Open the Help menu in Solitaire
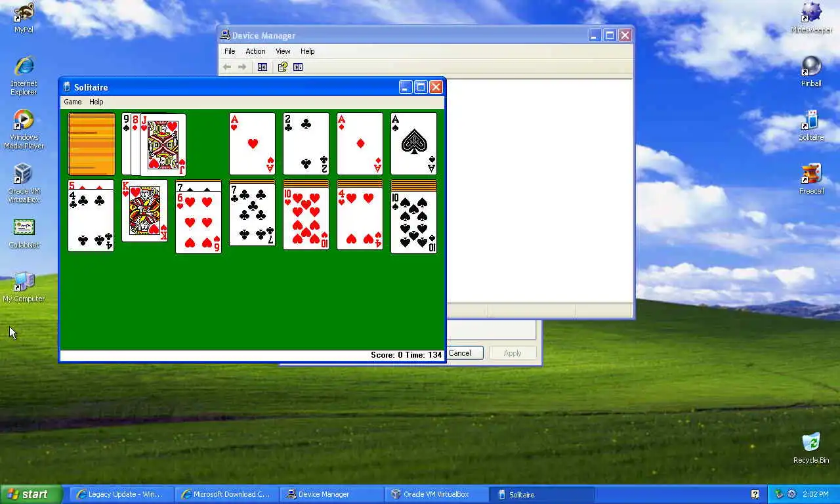This screenshot has height=504, width=840. pyautogui.click(x=96, y=102)
